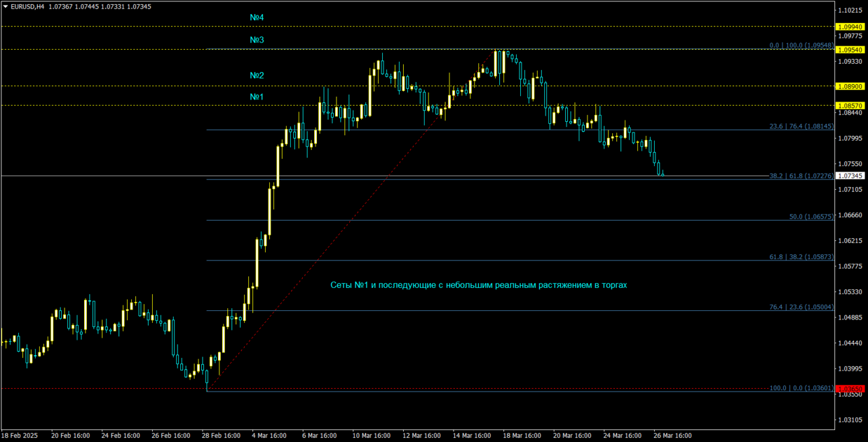Select the Fibonacci label 61.8 | 38.2 (1.05873)

coord(801,257)
